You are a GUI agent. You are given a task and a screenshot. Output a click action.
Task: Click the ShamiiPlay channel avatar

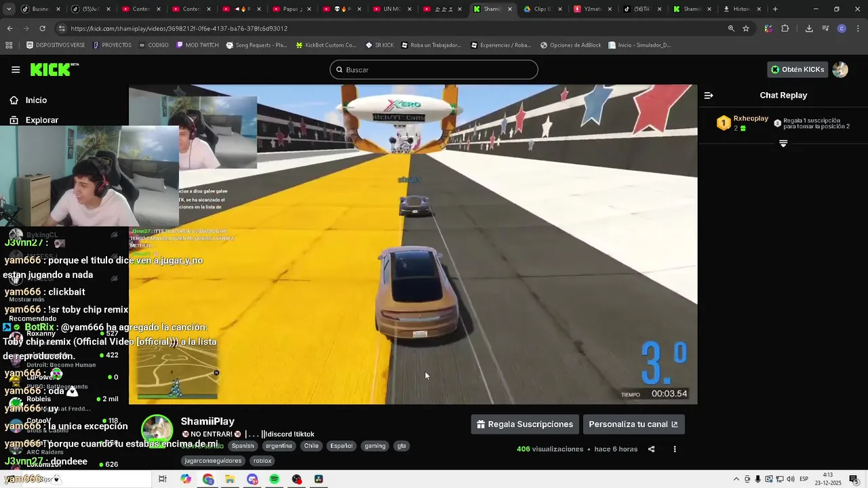pos(157,430)
